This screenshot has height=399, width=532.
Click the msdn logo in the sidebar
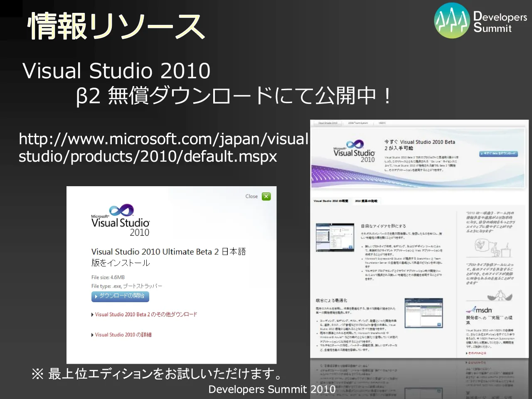click(x=479, y=310)
